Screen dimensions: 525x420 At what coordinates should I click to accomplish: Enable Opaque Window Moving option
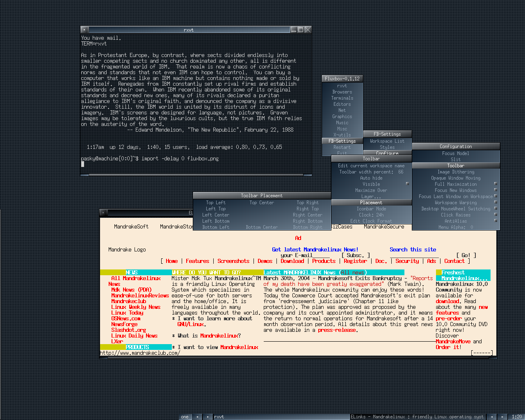[x=456, y=178]
